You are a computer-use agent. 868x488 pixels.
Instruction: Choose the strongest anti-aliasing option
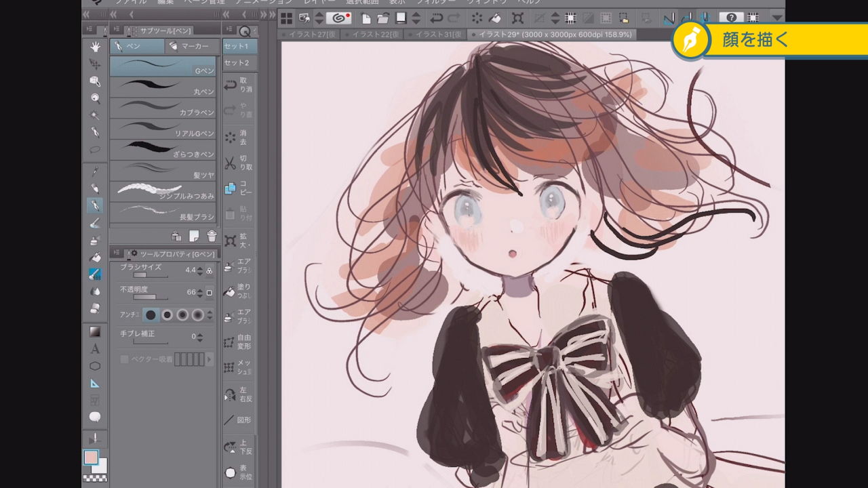pyautogui.click(x=198, y=315)
